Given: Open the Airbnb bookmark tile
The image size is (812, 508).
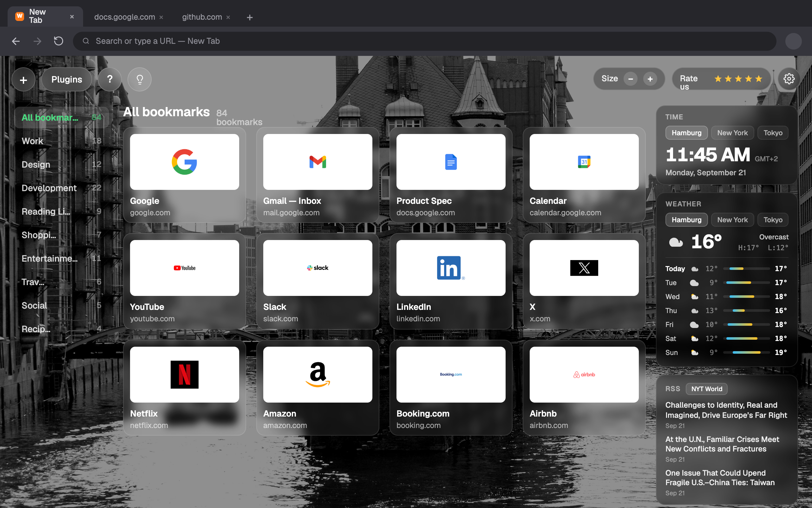Looking at the screenshot, I should point(584,388).
